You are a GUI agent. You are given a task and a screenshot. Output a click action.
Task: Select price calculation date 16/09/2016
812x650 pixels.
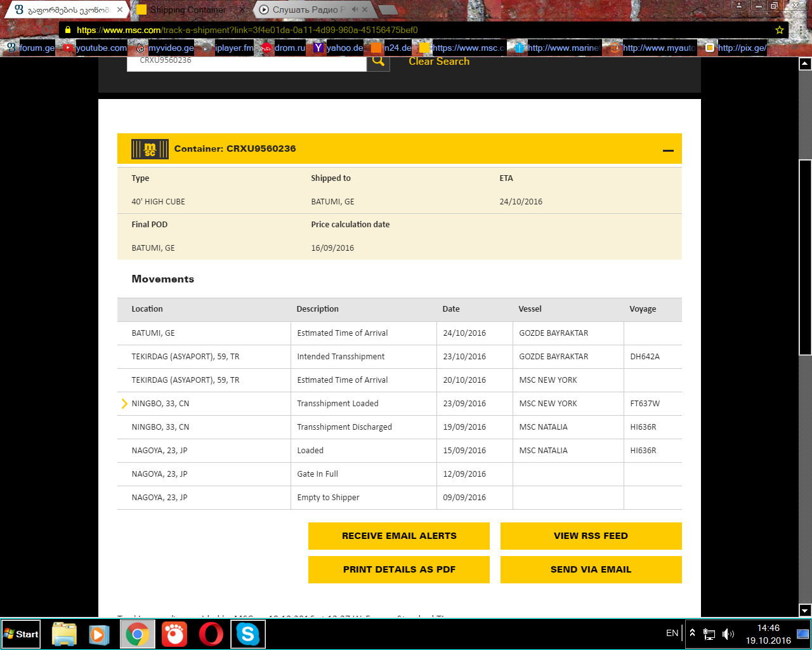coord(332,248)
